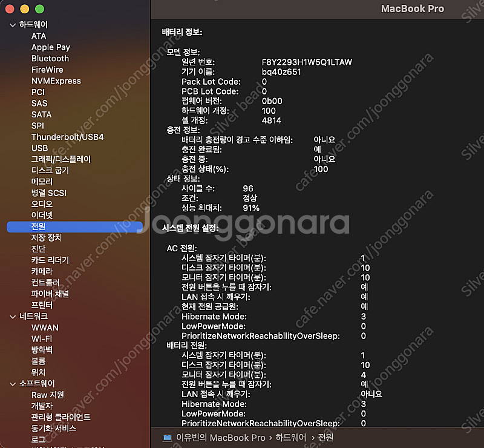Click 하드웨어 section label in sidebar
484x448 pixels.
coord(33,25)
